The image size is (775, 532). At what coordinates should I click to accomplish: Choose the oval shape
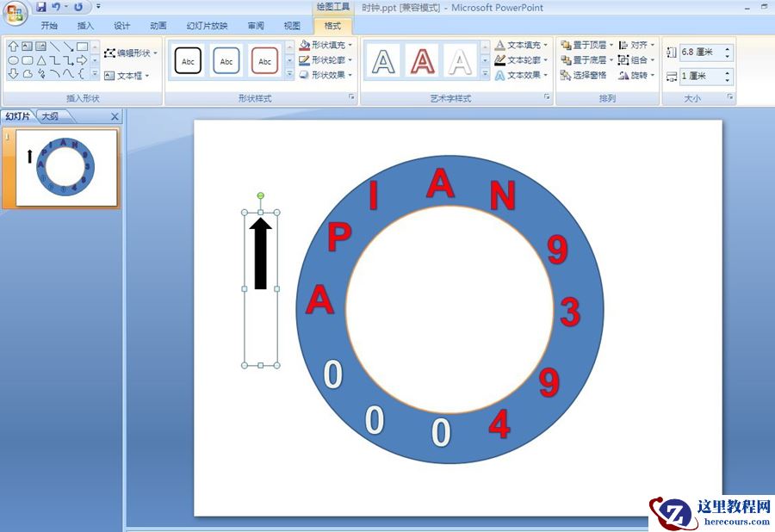(13, 60)
